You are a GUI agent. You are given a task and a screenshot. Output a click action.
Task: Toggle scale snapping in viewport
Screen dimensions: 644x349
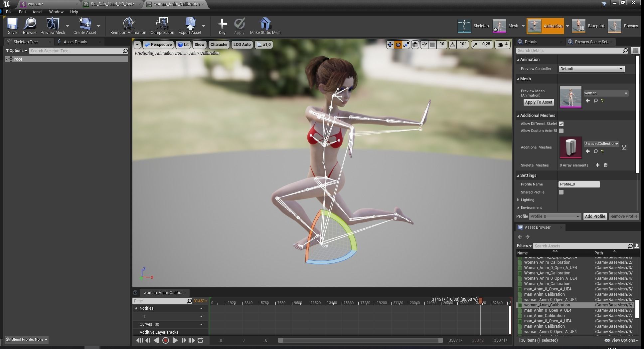(x=475, y=45)
